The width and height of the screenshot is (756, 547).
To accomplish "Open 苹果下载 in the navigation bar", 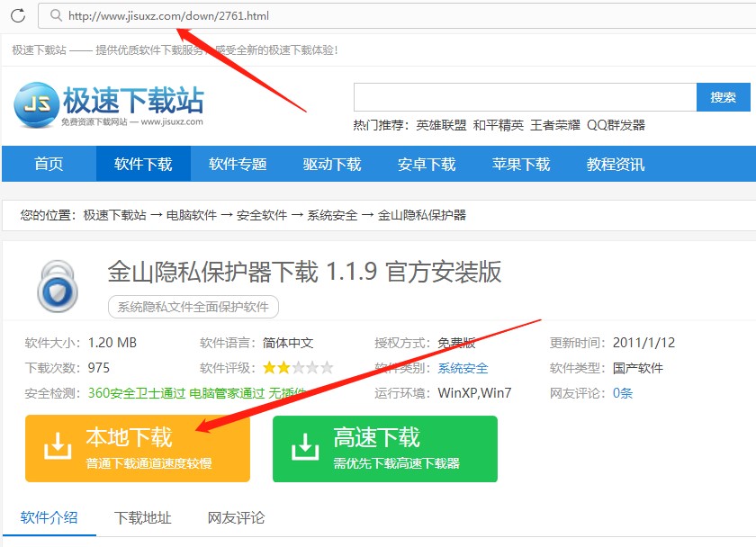I will click(x=521, y=164).
